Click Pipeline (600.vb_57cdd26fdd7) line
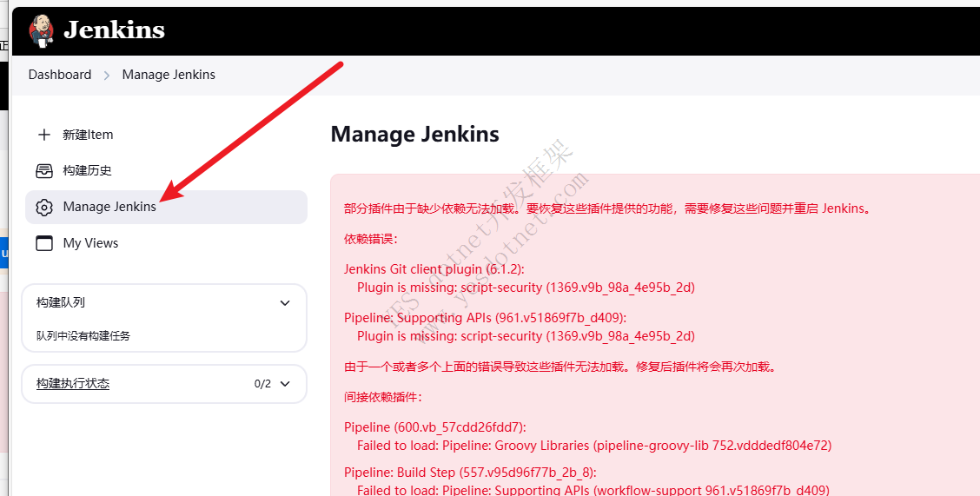980x496 pixels. pyautogui.click(x=435, y=427)
